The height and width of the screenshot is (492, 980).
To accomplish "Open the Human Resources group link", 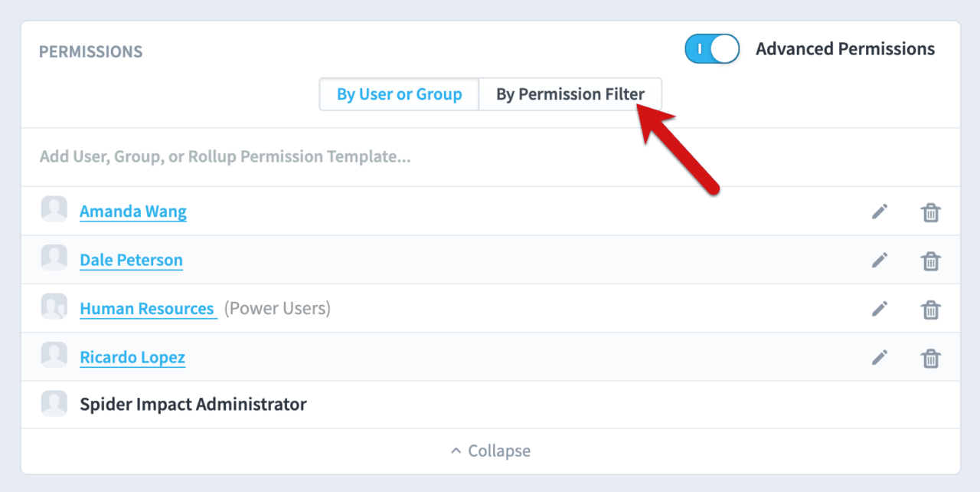I will (x=149, y=308).
